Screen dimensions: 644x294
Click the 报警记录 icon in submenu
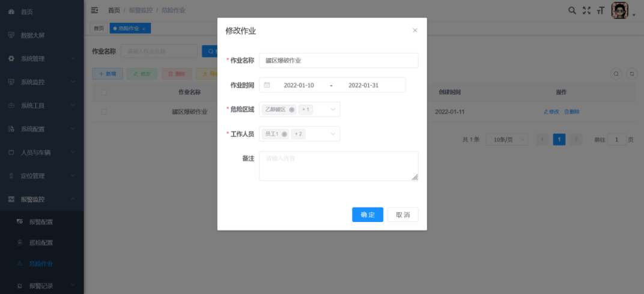point(20,286)
